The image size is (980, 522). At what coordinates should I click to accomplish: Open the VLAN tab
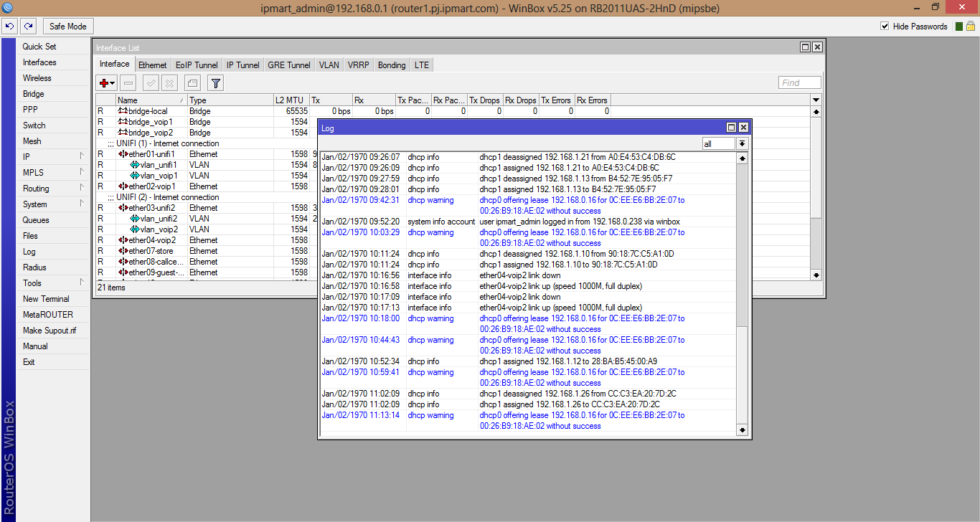[329, 65]
